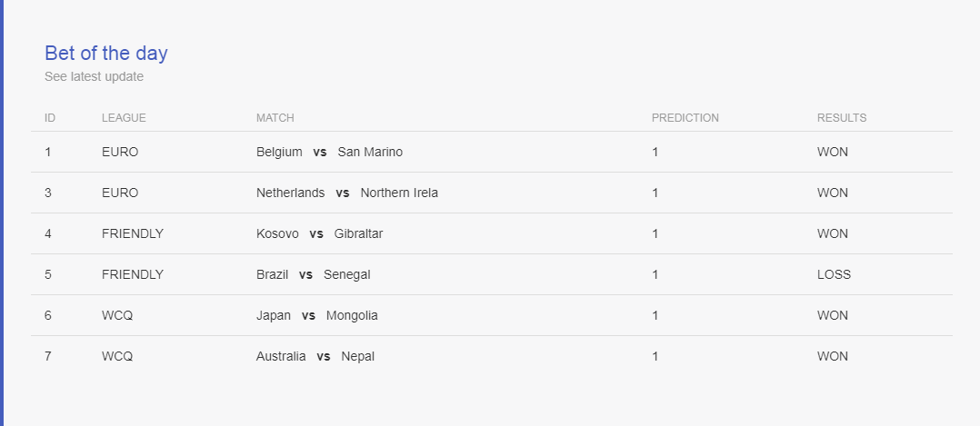Viewport: 980px width, 426px height.
Task: Open the Brazil vs Senegal match
Action: [x=313, y=275]
